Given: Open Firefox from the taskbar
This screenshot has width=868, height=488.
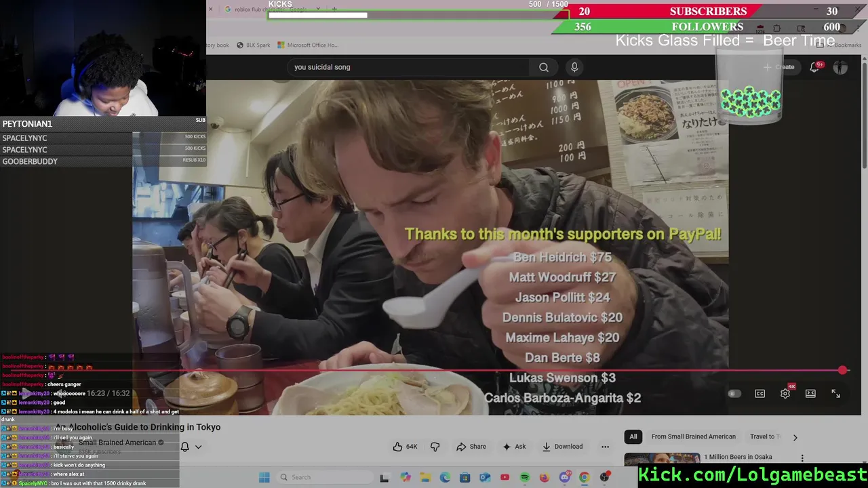Looking at the screenshot, I should pyautogui.click(x=545, y=477).
